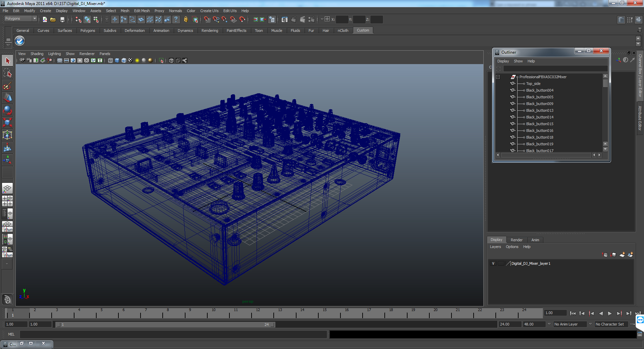This screenshot has height=349, width=644.
Task: Create a new scene file
Action: point(45,19)
